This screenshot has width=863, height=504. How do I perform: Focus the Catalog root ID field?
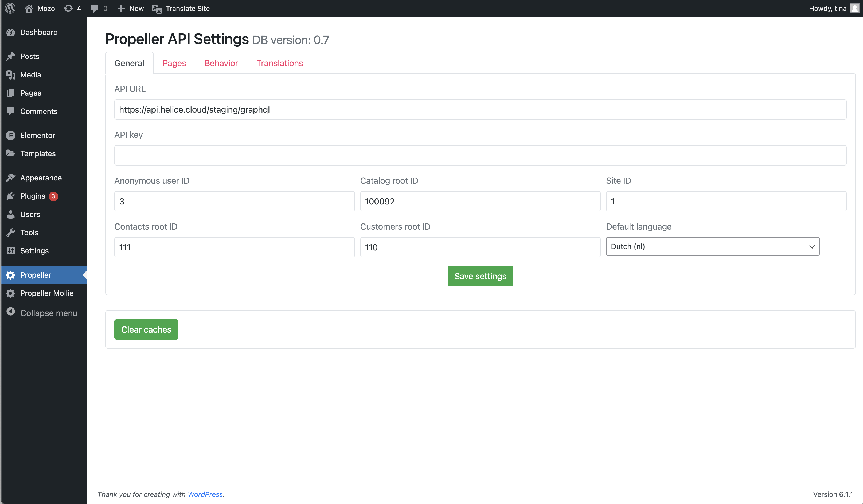(480, 201)
